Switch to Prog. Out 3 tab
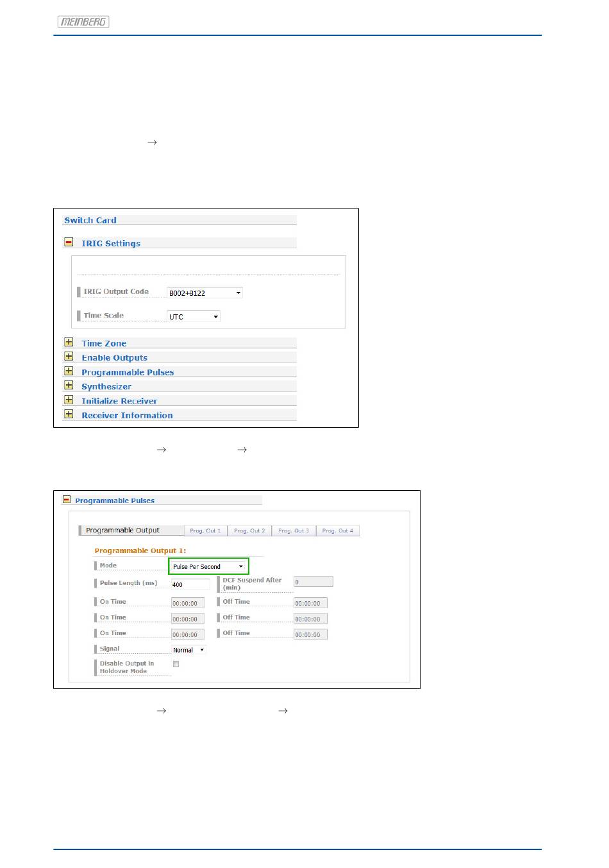Image resolution: width=609 pixels, height=868 pixels. (x=294, y=531)
